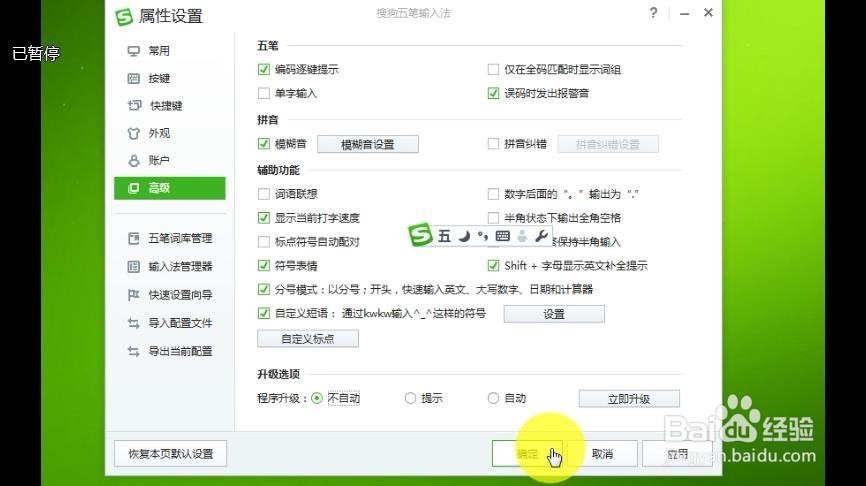Toggle 模糊音 checkbox
The height and width of the screenshot is (486, 866).
[x=263, y=144]
